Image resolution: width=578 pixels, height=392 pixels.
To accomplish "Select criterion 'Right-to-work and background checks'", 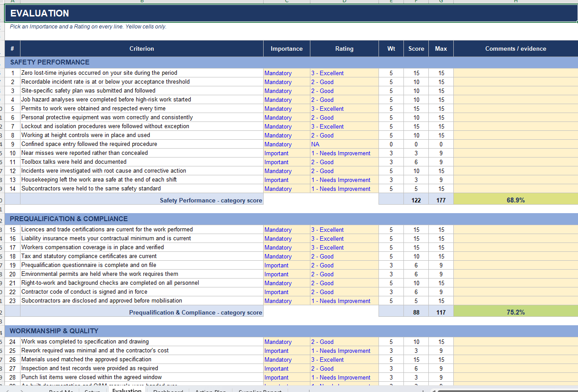I will coord(142,283).
